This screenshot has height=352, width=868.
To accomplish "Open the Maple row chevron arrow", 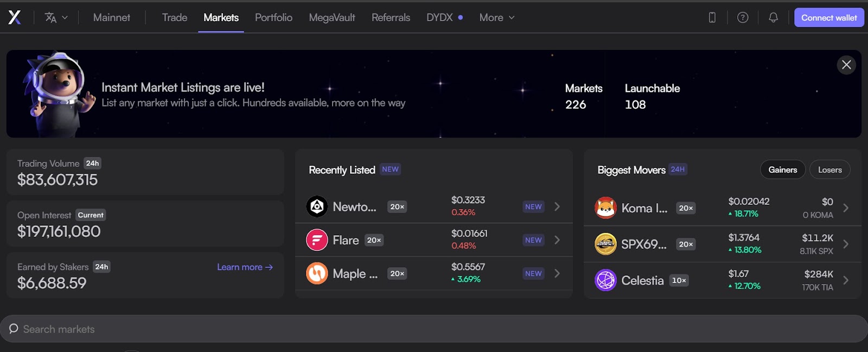I will 557,273.
